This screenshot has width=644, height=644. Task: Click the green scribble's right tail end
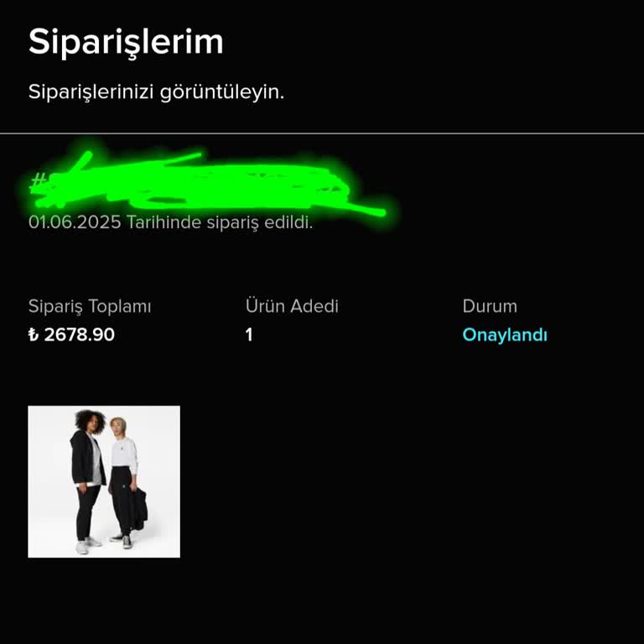(x=382, y=212)
